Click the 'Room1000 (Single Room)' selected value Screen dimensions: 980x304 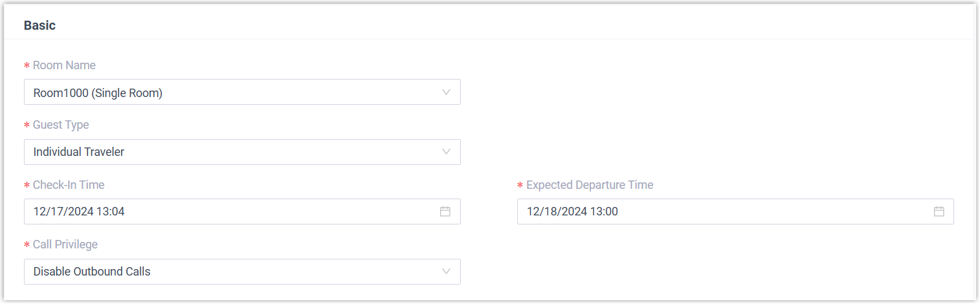click(x=98, y=93)
